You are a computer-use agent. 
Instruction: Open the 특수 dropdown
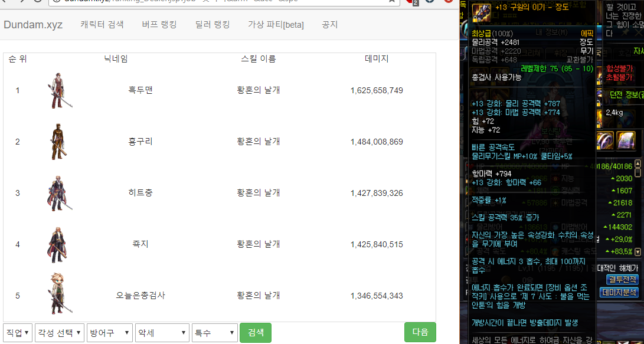[215, 333]
